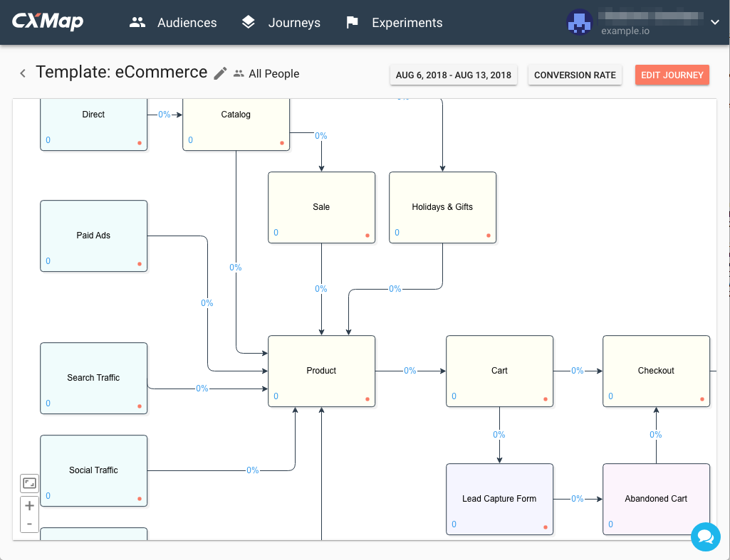Edit journey title with pencil icon
The width and height of the screenshot is (730, 560).
220,73
